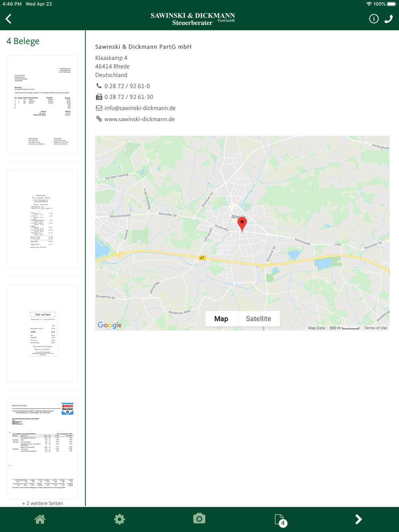Tap the red map location pin
Screen dimensions: 399x532
pos(242,225)
